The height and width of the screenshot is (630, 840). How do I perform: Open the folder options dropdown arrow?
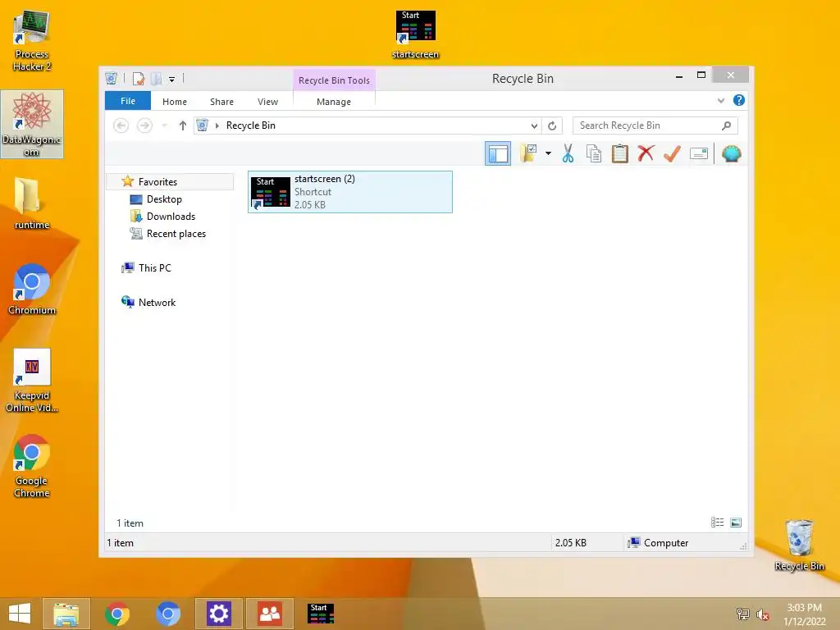click(548, 153)
